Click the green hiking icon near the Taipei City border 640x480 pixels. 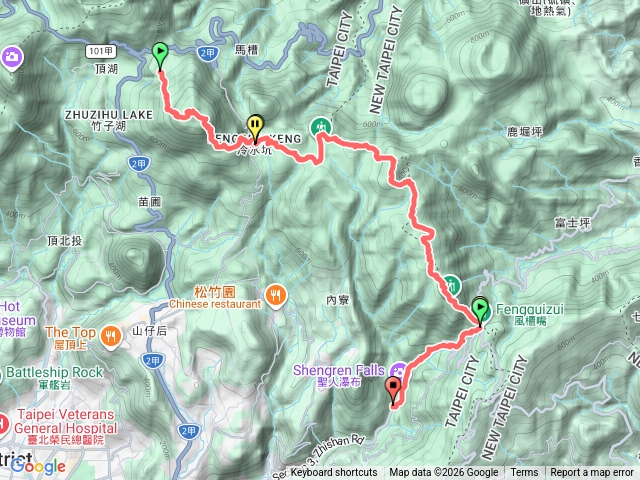click(x=320, y=127)
